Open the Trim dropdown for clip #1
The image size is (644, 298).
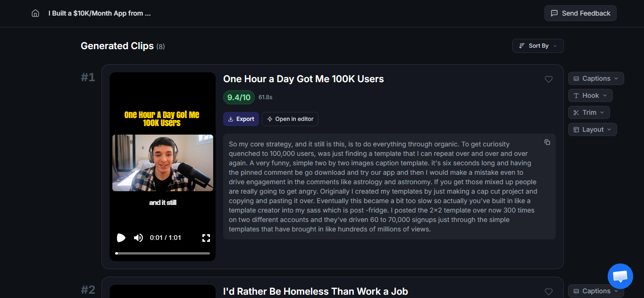click(589, 112)
